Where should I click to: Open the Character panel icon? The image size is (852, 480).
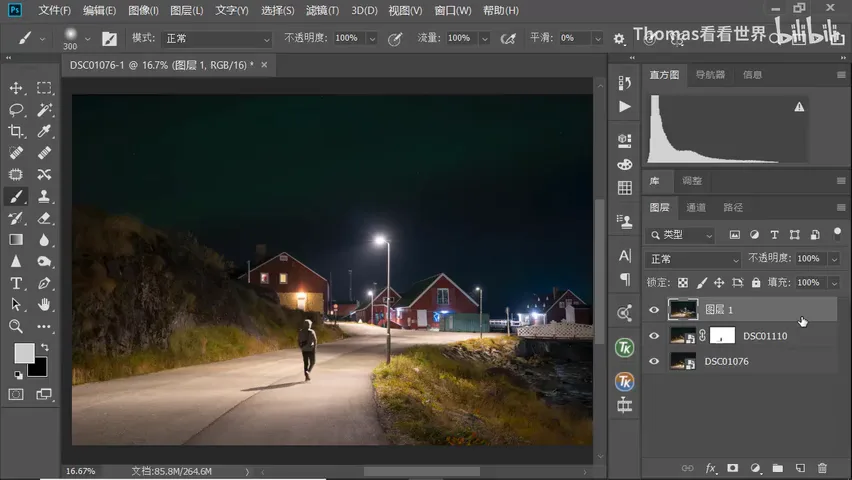[x=624, y=255]
